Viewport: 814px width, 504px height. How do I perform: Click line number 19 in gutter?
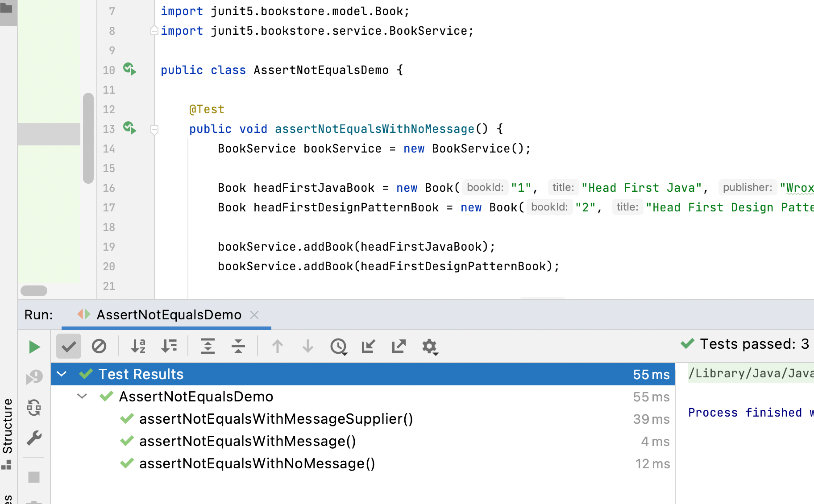(109, 247)
